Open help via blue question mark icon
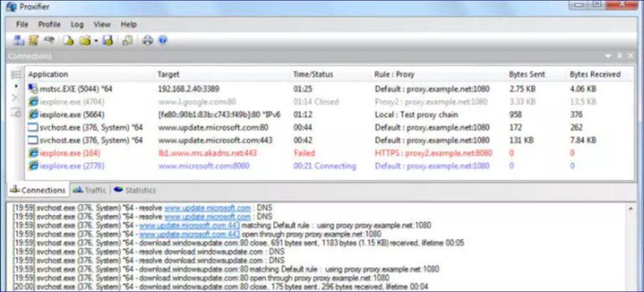Image resolution: width=644 pixels, height=292 pixels. point(163,40)
